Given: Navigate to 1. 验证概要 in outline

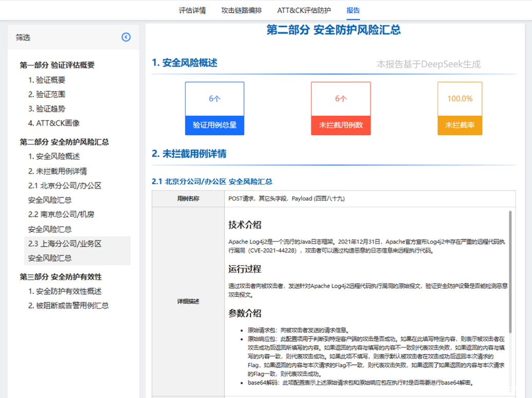Looking at the screenshot, I should [47, 80].
